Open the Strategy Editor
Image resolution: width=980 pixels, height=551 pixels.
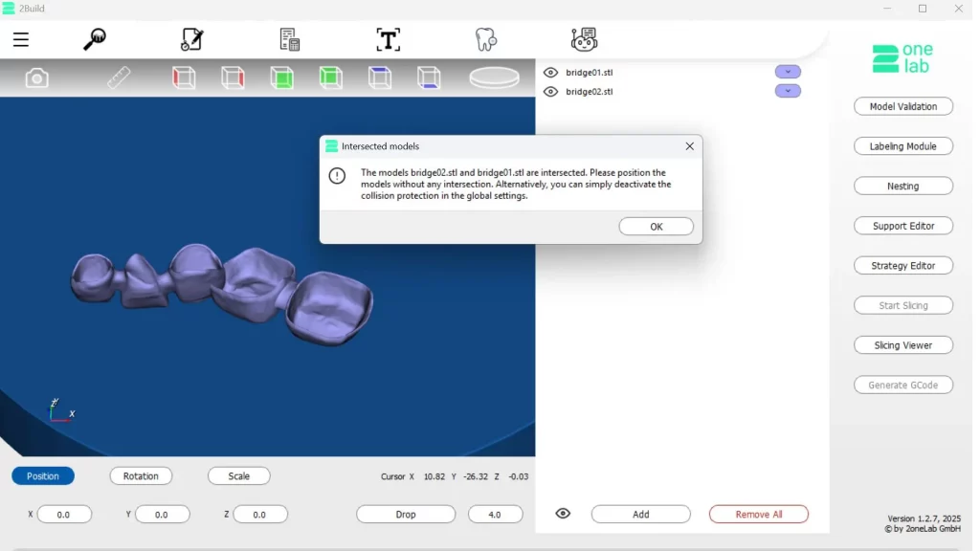coord(903,266)
